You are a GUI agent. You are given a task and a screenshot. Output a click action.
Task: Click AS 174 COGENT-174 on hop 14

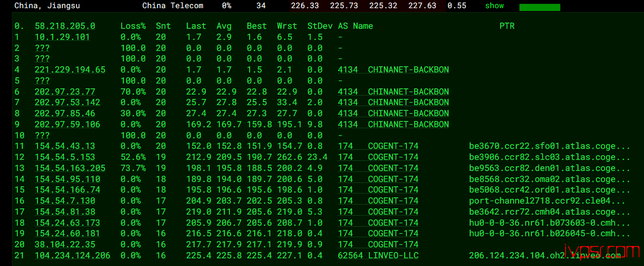pos(378,179)
